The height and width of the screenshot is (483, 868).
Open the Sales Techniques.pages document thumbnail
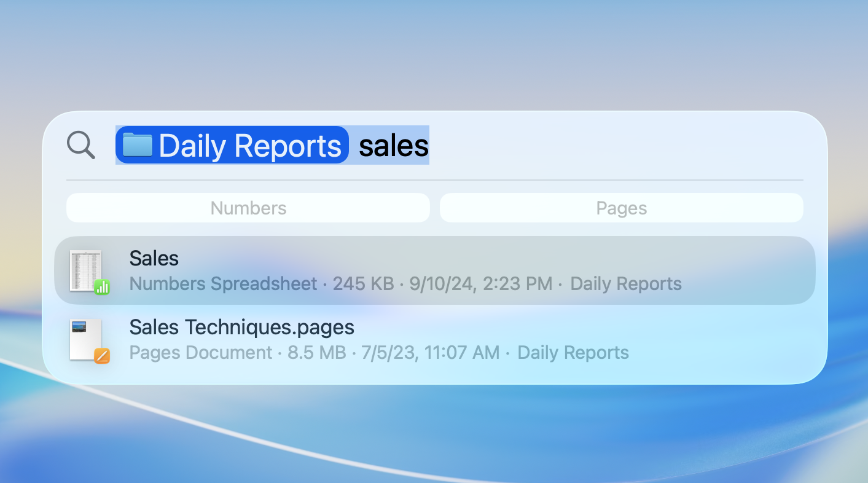pos(88,340)
